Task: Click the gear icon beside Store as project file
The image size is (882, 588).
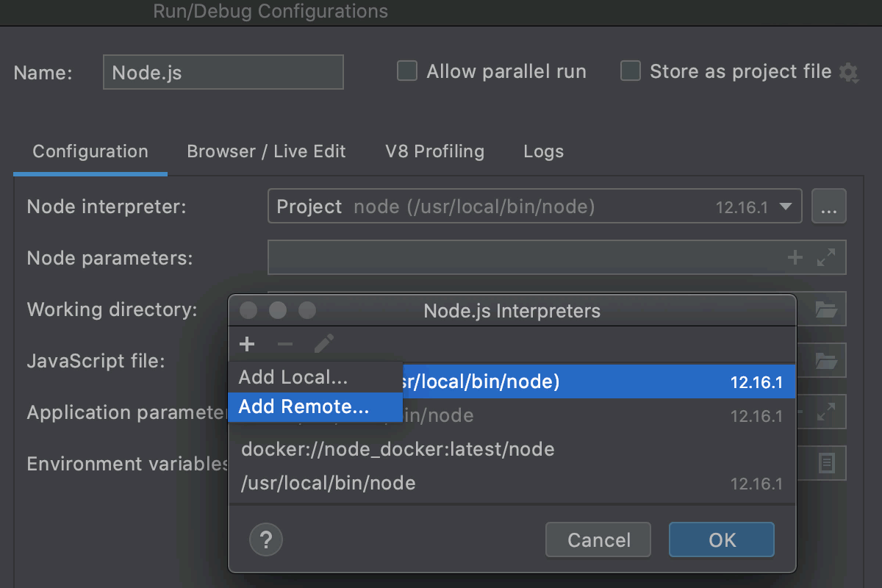Action: [x=849, y=72]
